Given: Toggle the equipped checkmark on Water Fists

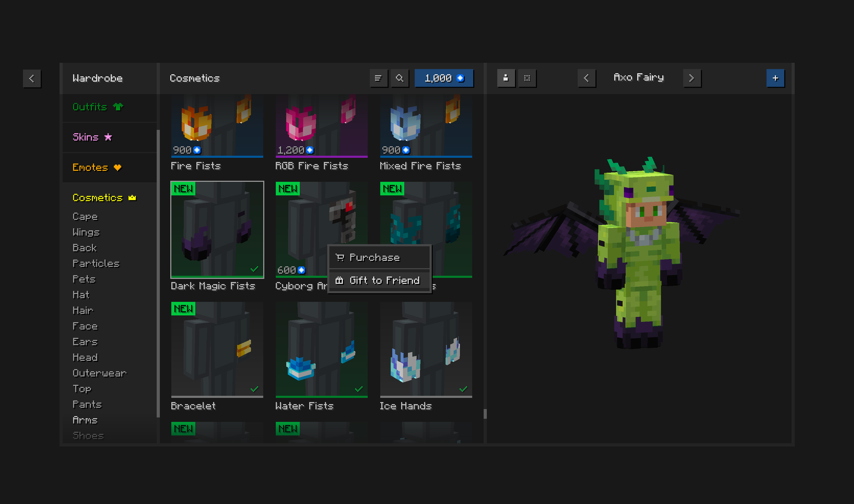Looking at the screenshot, I should [x=359, y=388].
